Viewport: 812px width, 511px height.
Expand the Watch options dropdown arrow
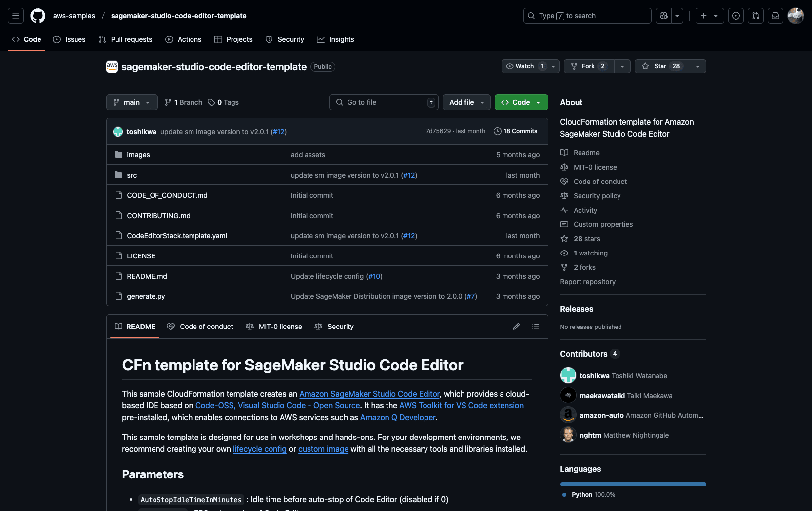click(x=553, y=66)
